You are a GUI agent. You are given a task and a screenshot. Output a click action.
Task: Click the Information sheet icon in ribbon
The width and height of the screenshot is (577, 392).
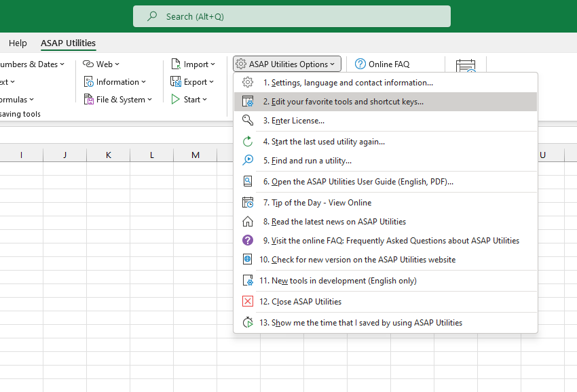pyautogui.click(x=89, y=81)
